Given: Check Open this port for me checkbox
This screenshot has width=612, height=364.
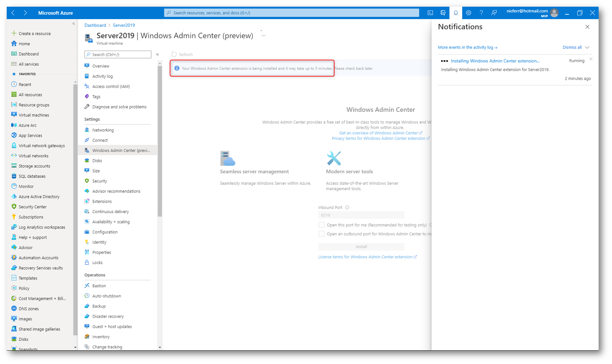Looking at the screenshot, I should tap(321, 225).
